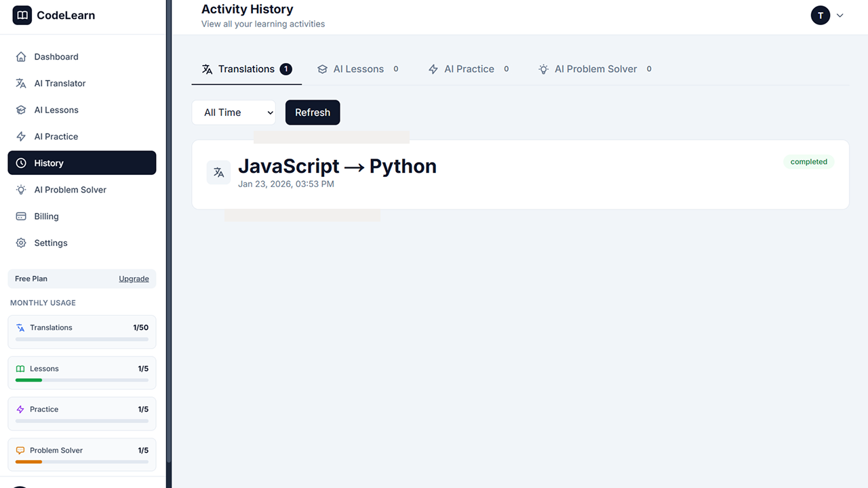Click the Settings gear icon
Image resolution: width=868 pixels, height=488 pixels.
[x=21, y=243]
